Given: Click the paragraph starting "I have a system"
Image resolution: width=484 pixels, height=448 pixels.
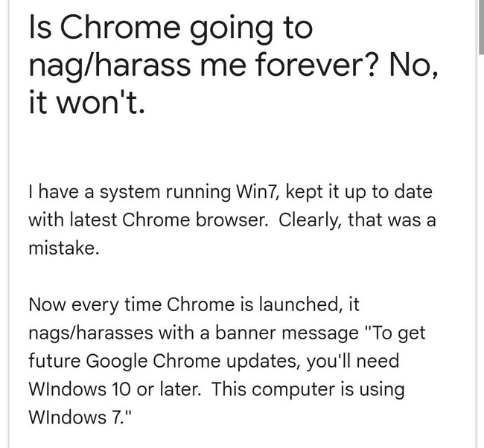Looking at the screenshot, I should tap(232, 220).
